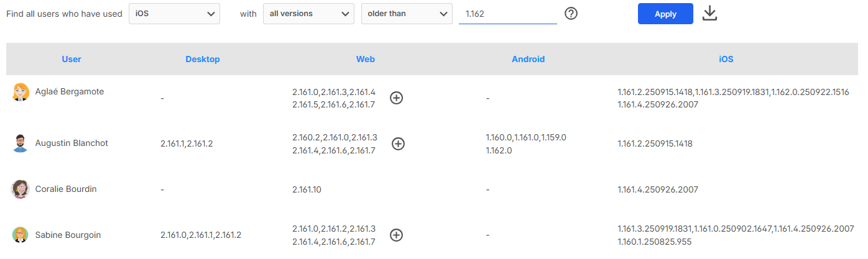The width and height of the screenshot is (868, 259).
Task: Expand Aglaé Bergamote's Web versions
Action: [396, 98]
